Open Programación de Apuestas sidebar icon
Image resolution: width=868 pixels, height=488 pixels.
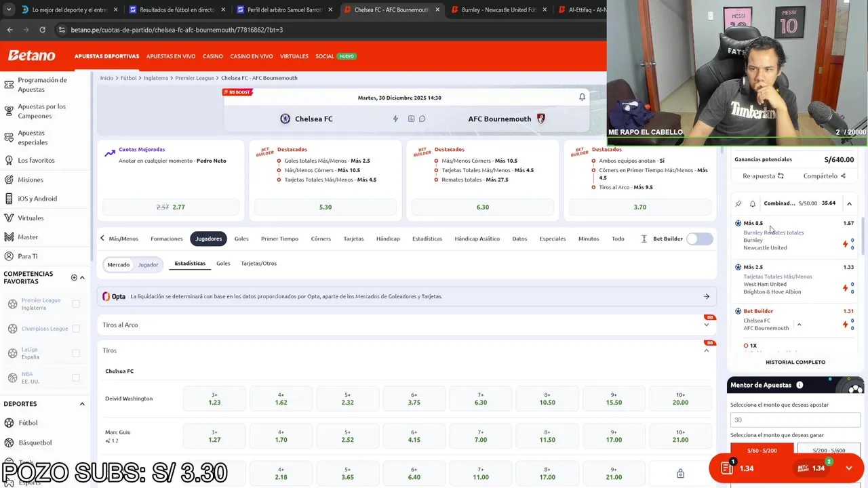[x=9, y=85]
